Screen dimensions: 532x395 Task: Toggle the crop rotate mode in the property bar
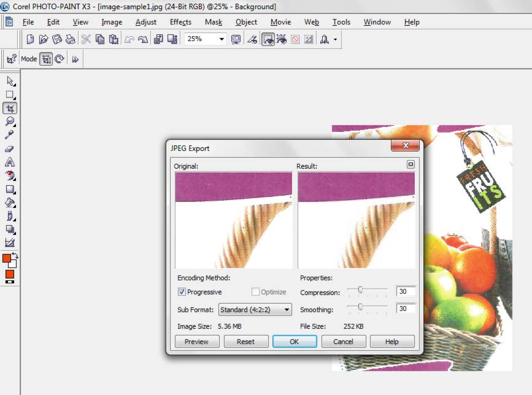(x=61, y=59)
